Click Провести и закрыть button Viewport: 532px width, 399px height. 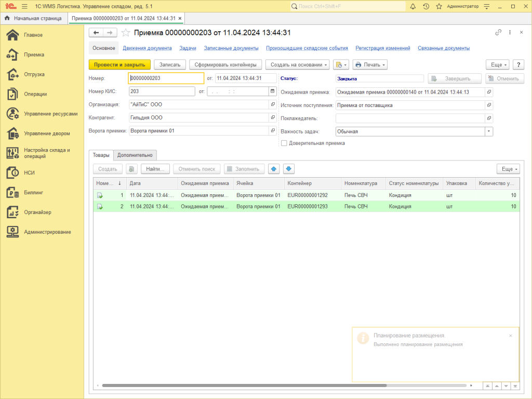point(119,65)
